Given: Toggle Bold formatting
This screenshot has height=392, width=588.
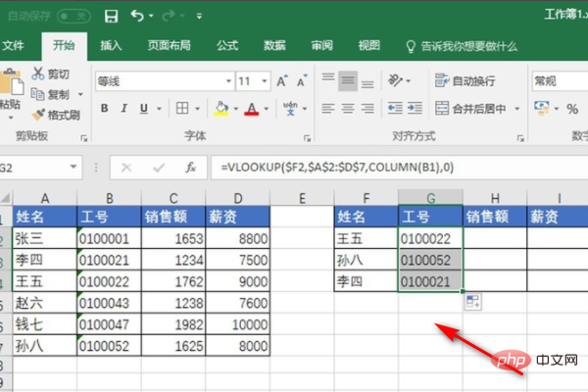Looking at the screenshot, I should point(105,109).
